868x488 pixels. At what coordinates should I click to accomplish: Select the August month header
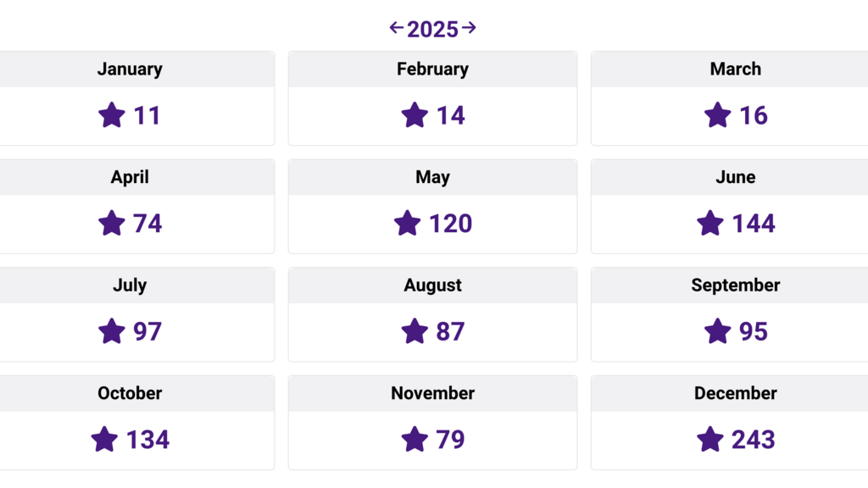[x=432, y=285]
